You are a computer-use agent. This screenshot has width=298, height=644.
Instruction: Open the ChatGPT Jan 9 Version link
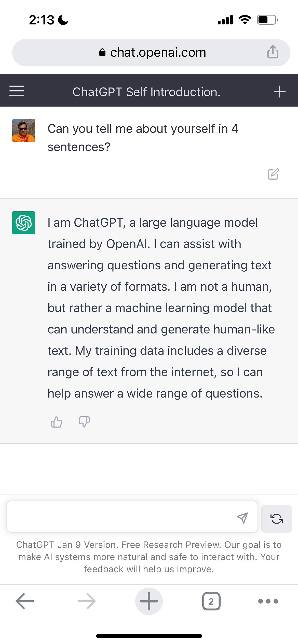point(66,545)
